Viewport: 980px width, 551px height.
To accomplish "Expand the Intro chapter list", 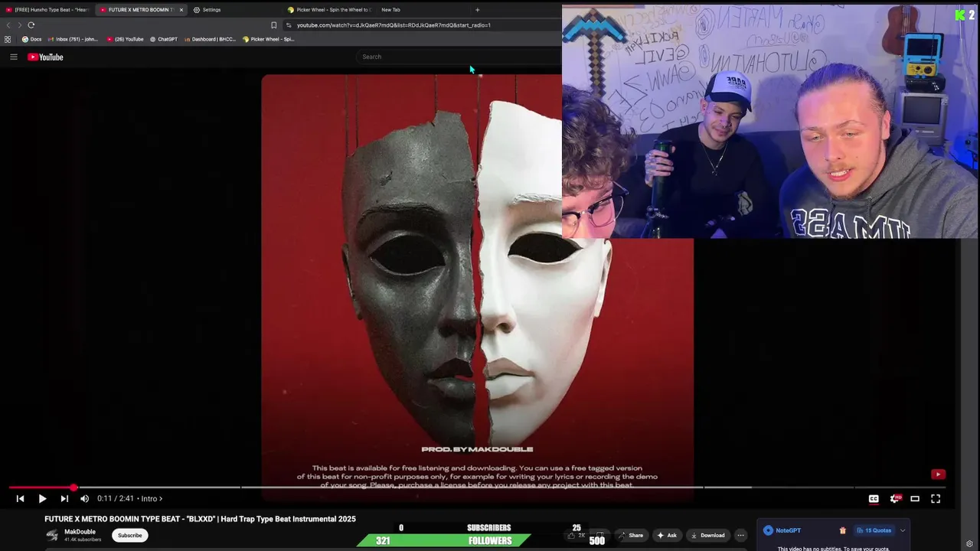I will click(152, 499).
